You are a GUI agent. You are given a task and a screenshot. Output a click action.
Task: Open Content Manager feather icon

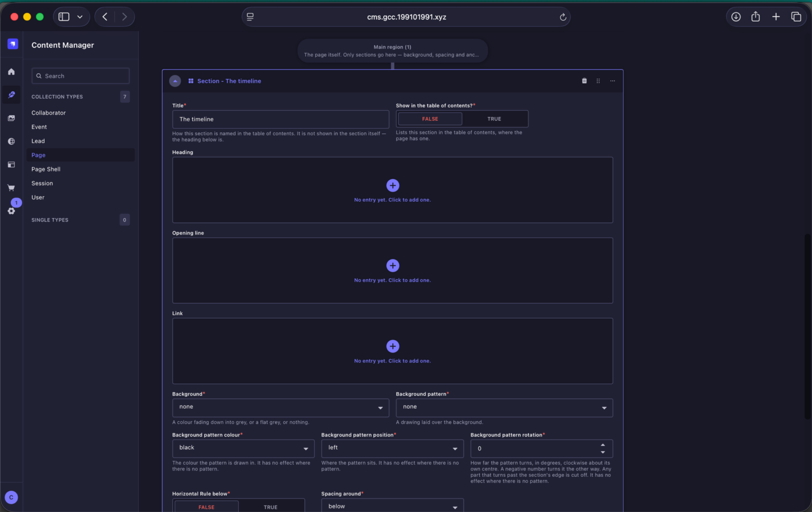(12, 95)
